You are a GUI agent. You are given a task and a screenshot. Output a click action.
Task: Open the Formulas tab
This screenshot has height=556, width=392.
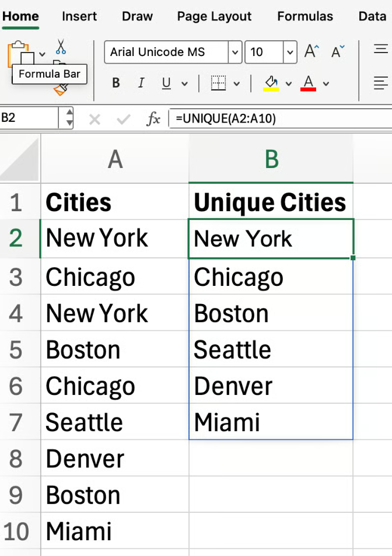305,16
